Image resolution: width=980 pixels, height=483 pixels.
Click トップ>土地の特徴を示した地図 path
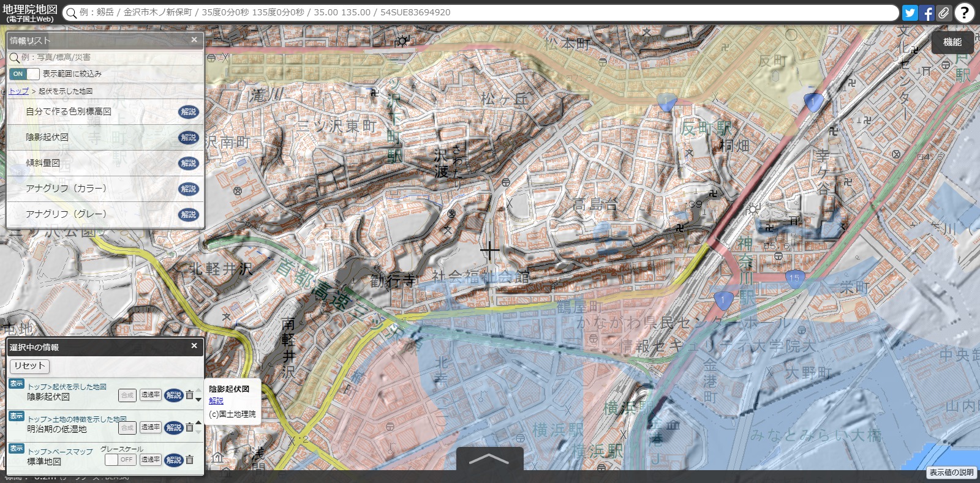tap(77, 419)
